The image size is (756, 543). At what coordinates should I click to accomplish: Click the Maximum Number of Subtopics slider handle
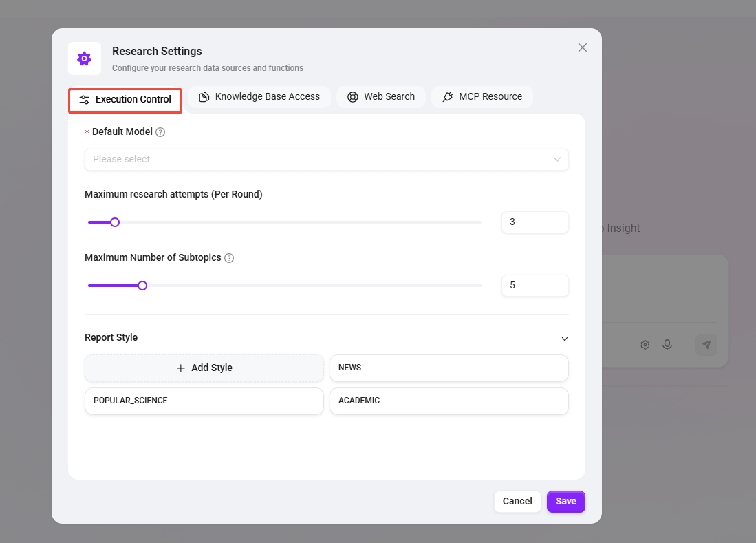[142, 286]
